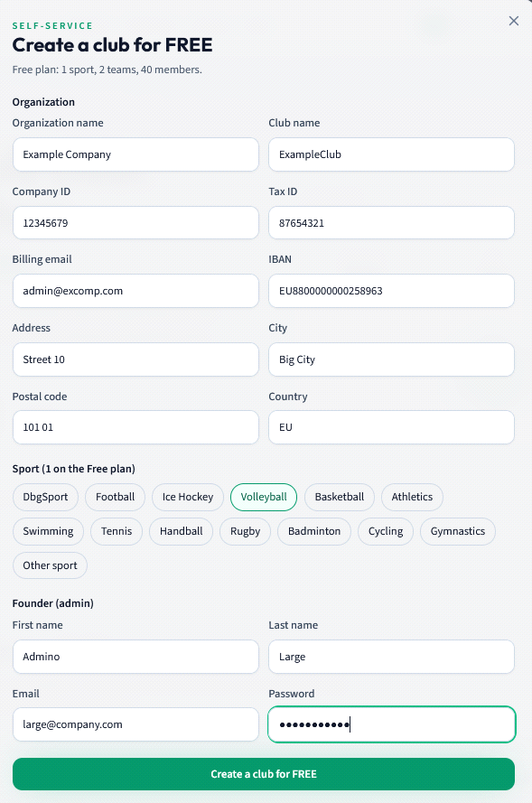Pick the Athletics sport option
The image size is (532, 803).
click(x=412, y=498)
